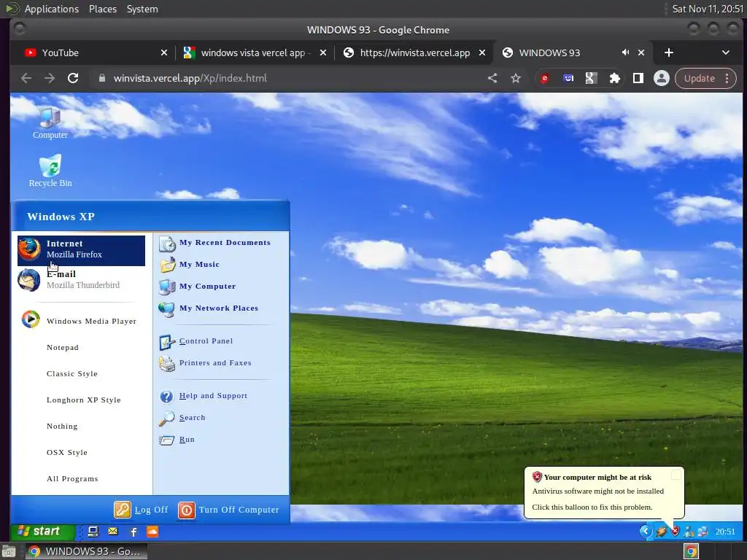This screenshot has height=560, width=747.
Task: Click the red security shield tray icon
Action: 675,532
